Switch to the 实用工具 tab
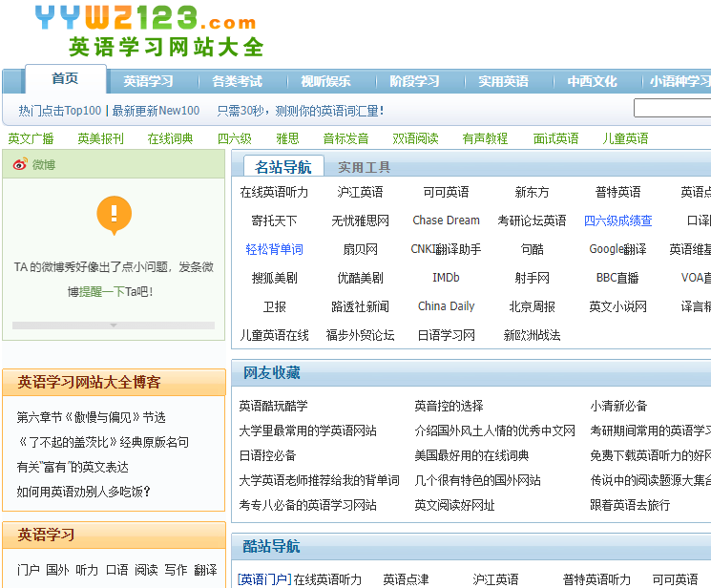This screenshot has height=588, width=711. pos(365,167)
